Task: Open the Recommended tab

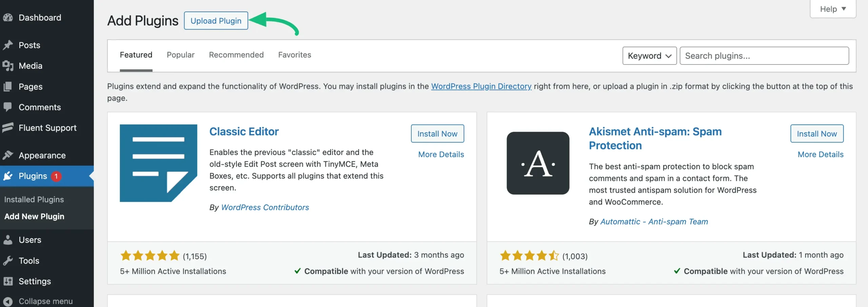Action: point(236,55)
